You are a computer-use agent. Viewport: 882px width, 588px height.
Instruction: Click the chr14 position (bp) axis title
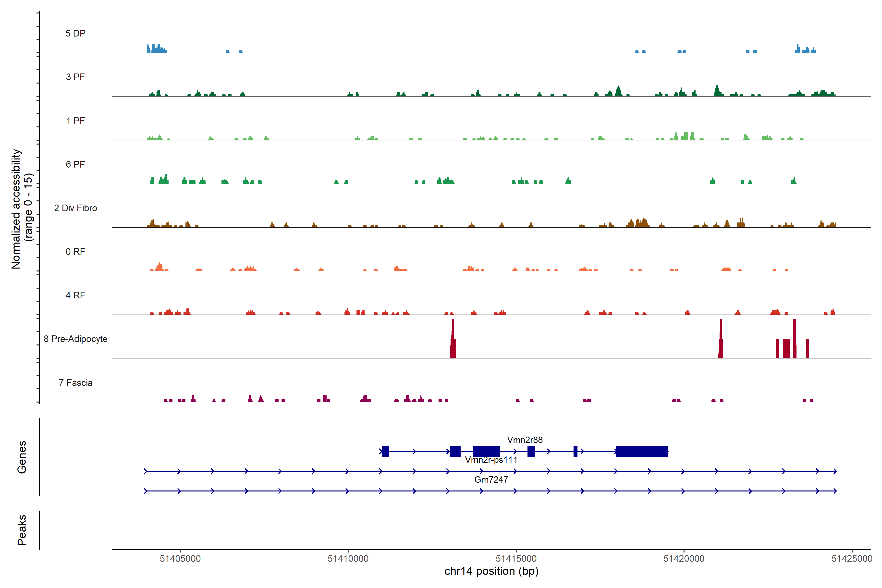491,571
